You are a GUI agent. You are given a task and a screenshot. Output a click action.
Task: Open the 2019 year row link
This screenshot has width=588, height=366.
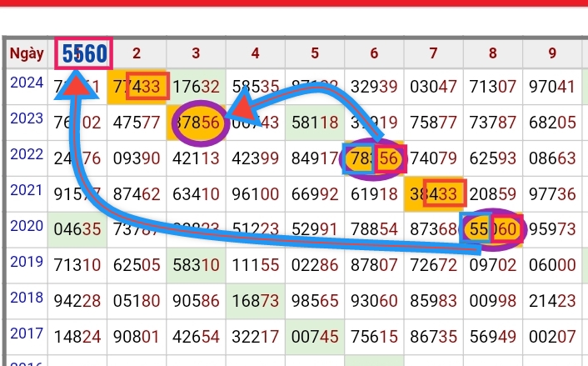(x=26, y=263)
